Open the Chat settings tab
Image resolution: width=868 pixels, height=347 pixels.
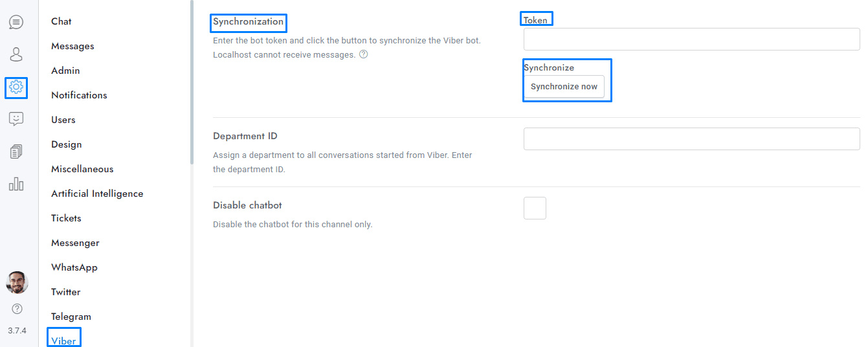[x=61, y=21]
